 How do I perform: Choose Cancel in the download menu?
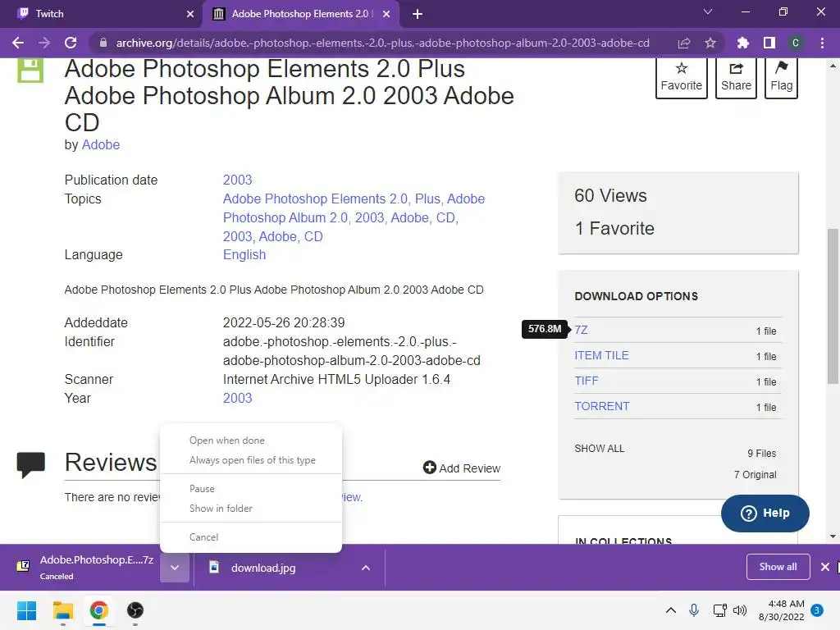point(251,536)
